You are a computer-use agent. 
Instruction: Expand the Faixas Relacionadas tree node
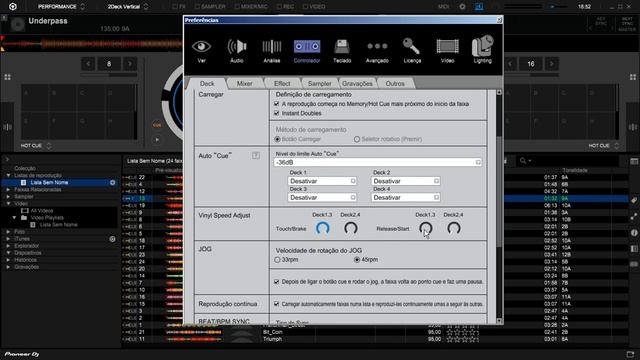[x=8, y=190]
